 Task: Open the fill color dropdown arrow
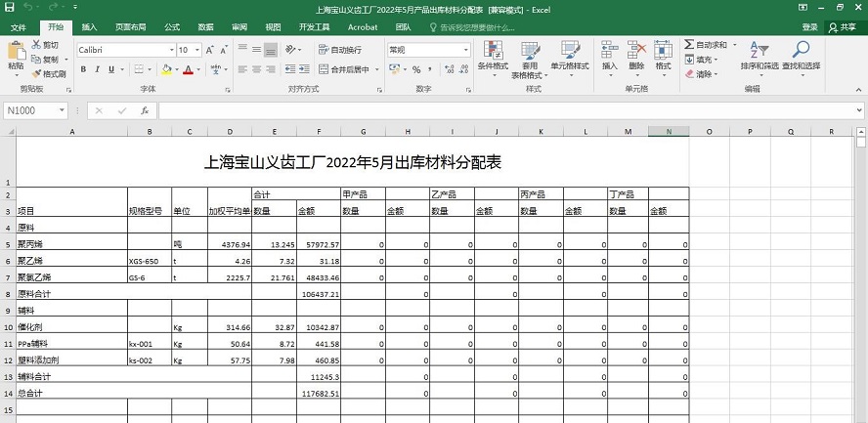pos(177,69)
